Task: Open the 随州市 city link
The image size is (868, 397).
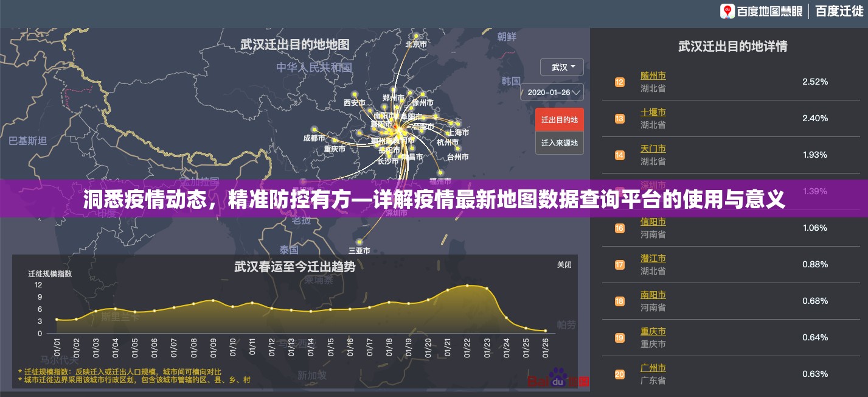Action: click(x=653, y=76)
